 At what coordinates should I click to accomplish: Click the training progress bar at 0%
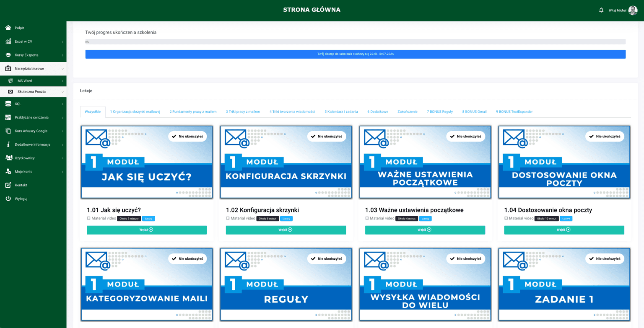(355, 41)
